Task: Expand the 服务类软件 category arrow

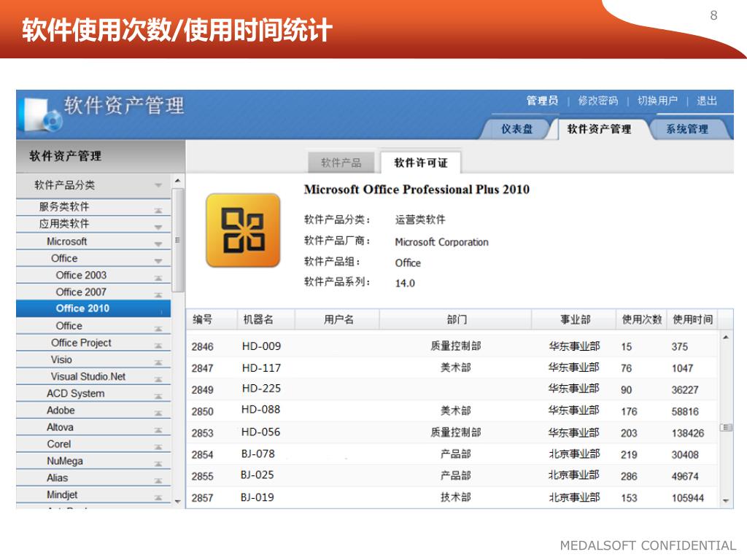Action: 158,209
